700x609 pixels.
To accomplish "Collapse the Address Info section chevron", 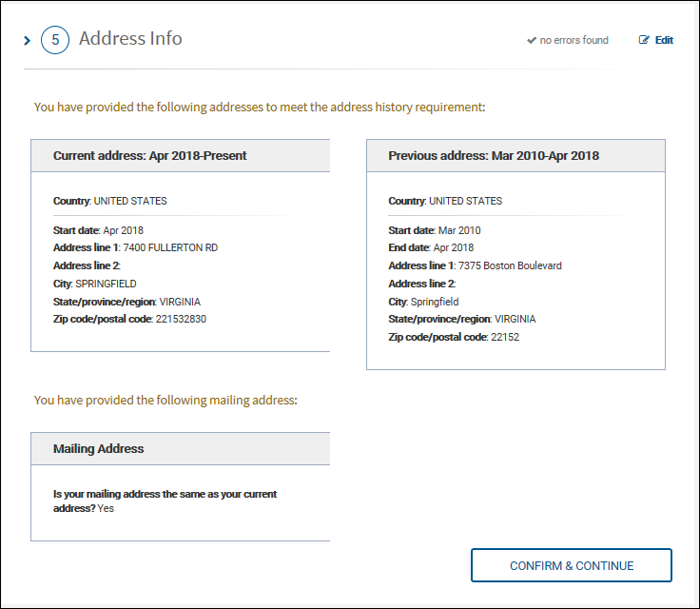I will (28, 41).
